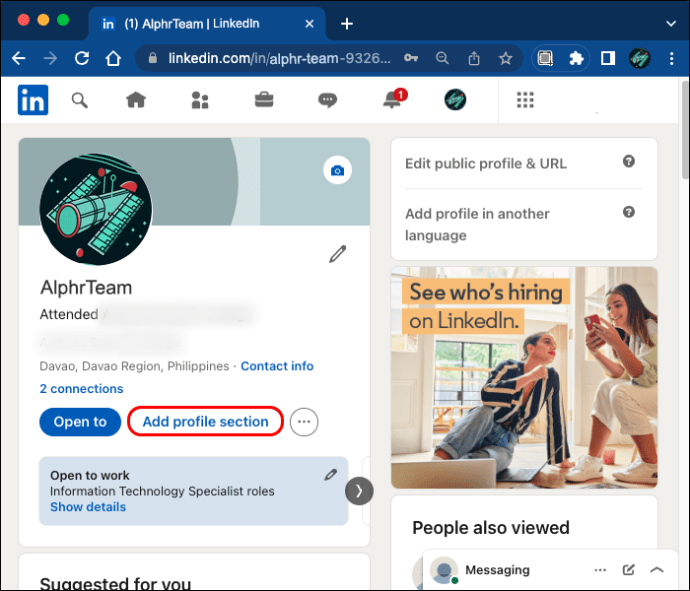The height and width of the screenshot is (591, 690).
Task: Open a new browser tab
Action: coord(347,23)
